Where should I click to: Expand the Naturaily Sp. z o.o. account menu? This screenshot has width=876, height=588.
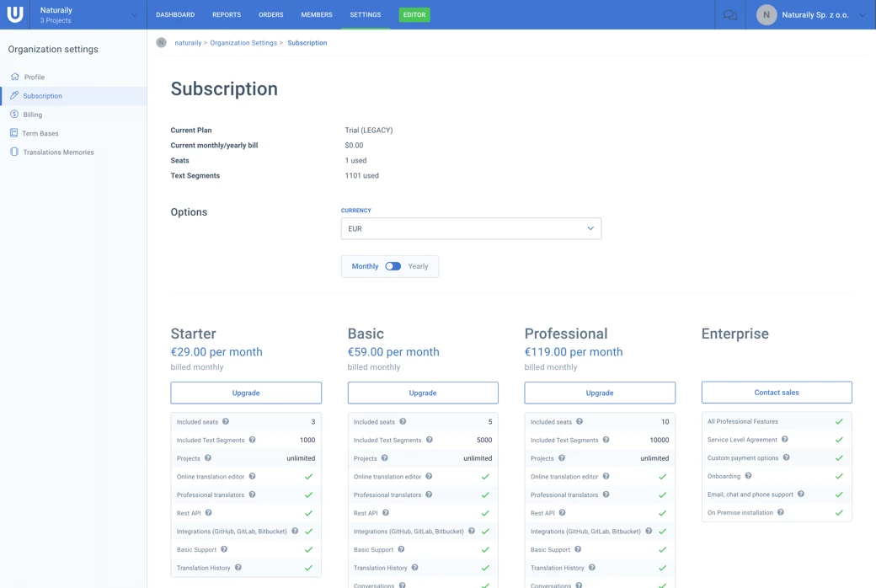(x=863, y=15)
